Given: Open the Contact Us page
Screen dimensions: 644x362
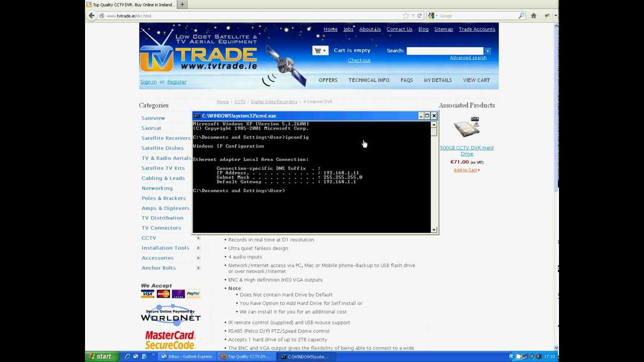Looking at the screenshot, I should [x=399, y=29].
